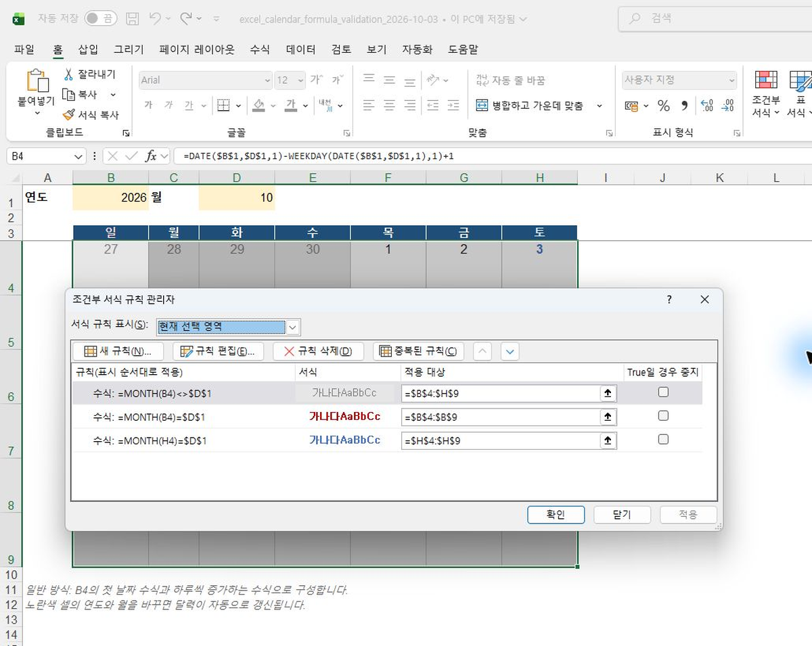Click the 검색 search box
812x646 pixels.
[x=715, y=19]
